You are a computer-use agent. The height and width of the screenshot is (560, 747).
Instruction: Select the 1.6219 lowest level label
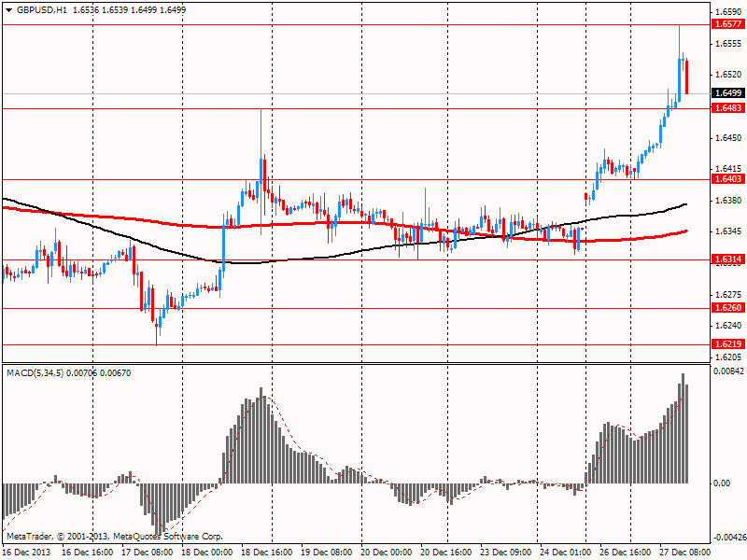coord(728,344)
